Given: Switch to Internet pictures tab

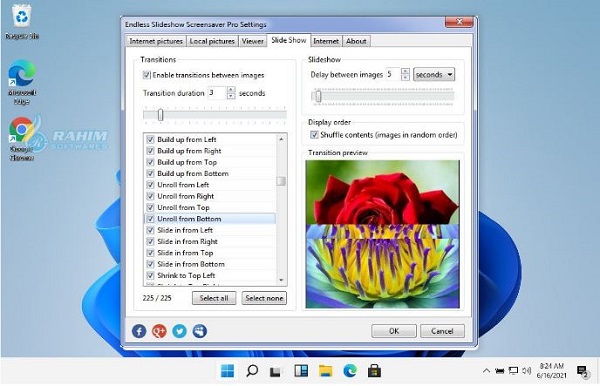Looking at the screenshot, I should pyautogui.click(x=156, y=41).
